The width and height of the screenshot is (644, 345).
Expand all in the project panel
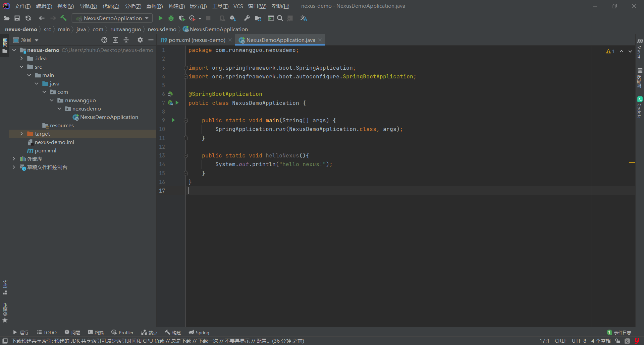point(115,40)
